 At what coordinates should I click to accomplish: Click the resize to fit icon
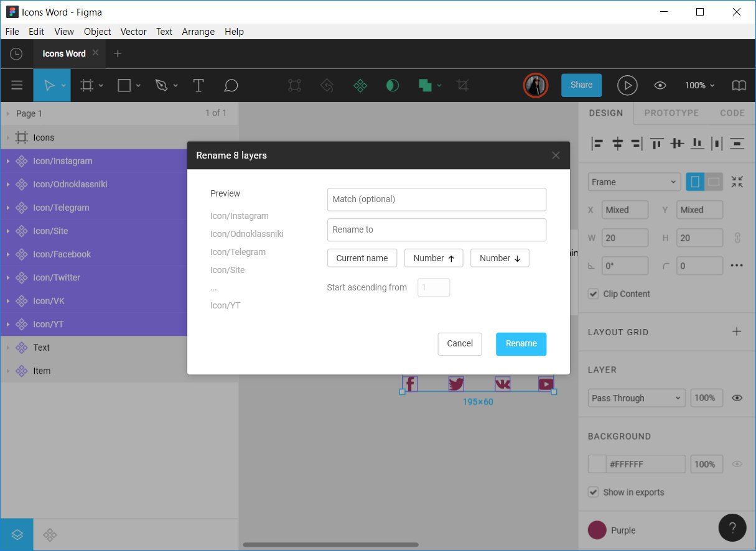pos(737,182)
